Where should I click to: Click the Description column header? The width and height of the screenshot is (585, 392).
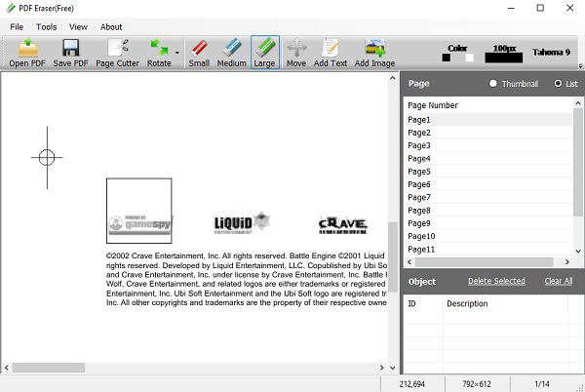[x=505, y=303]
